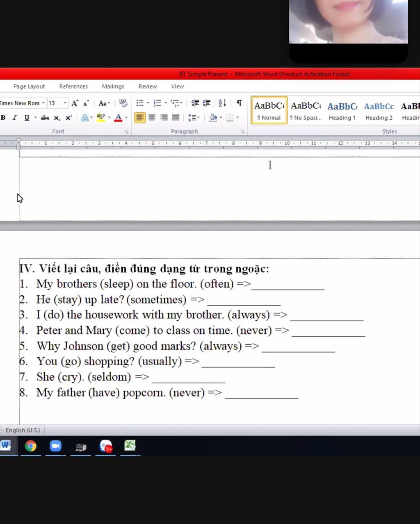The image size is (420, 524).
Task: Center the paragraph text
Action: tap(152, 118)
